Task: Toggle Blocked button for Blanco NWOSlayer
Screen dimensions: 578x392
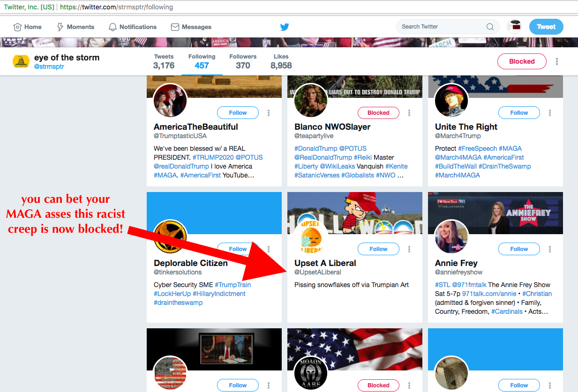Action: [x=378, y=113]
